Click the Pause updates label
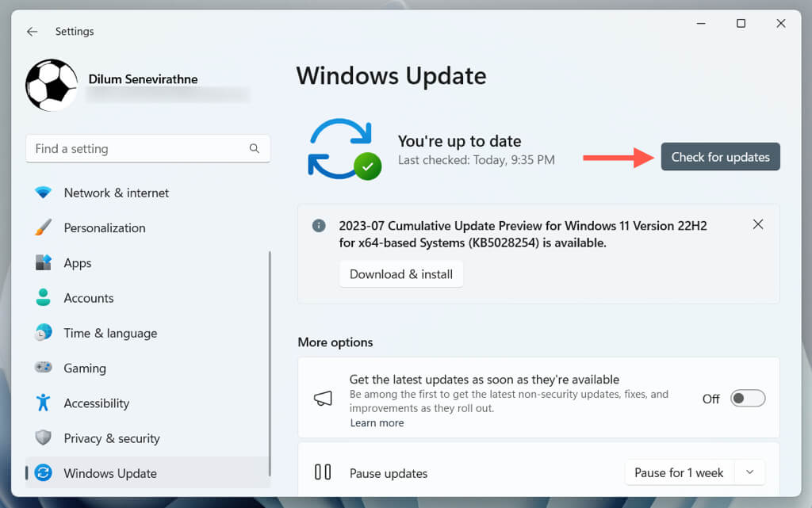The image size is (812, 508). [389, 473]
